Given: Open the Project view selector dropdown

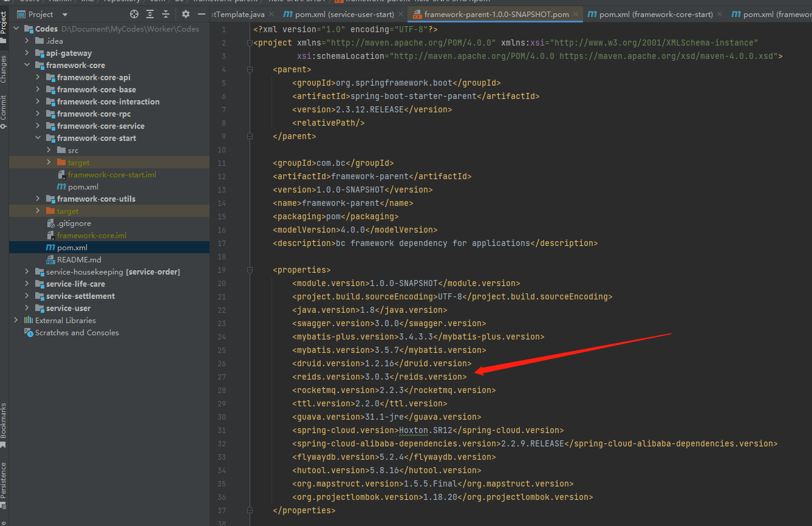Looking at the screenshot, I should 43,14.
